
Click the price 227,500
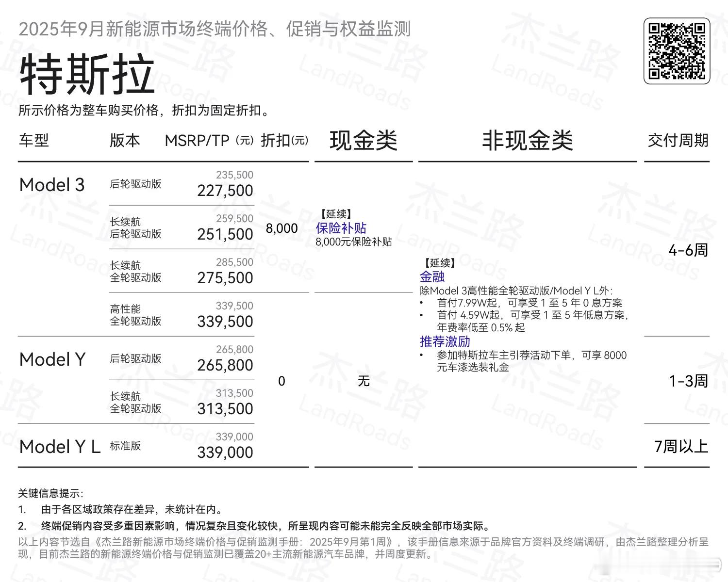pos(225,191)
